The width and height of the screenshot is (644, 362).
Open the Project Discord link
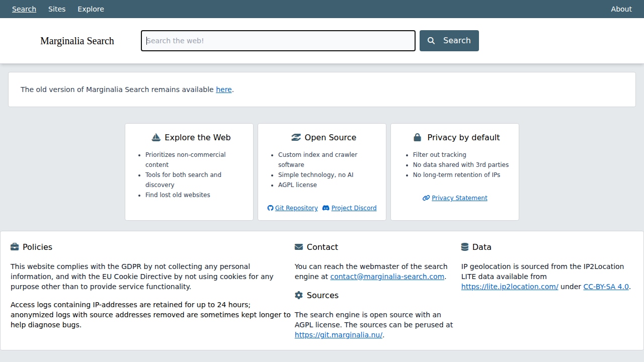[354, 208]
